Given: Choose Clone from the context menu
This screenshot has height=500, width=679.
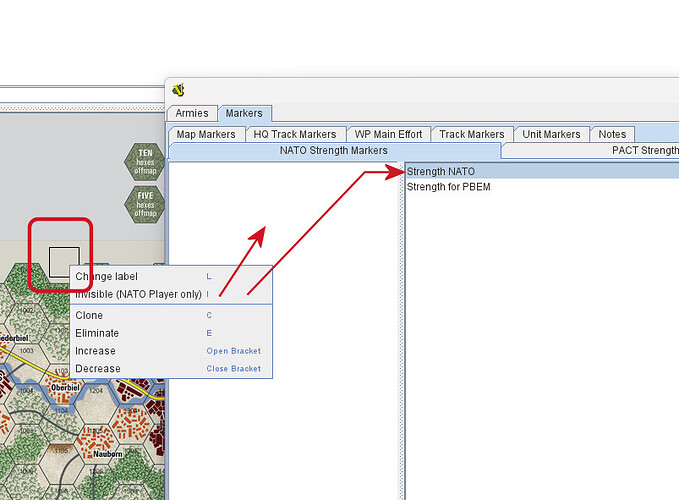Looking at the screenshot, I should (x=89, y=315).
